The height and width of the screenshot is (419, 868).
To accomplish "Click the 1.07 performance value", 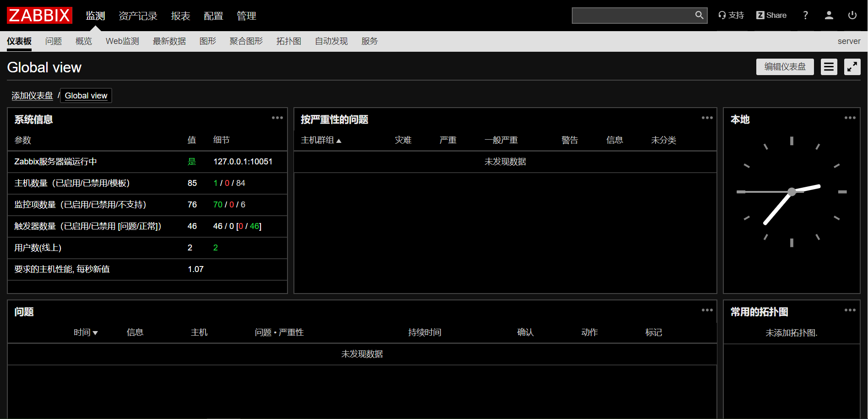I will [195, 269].
